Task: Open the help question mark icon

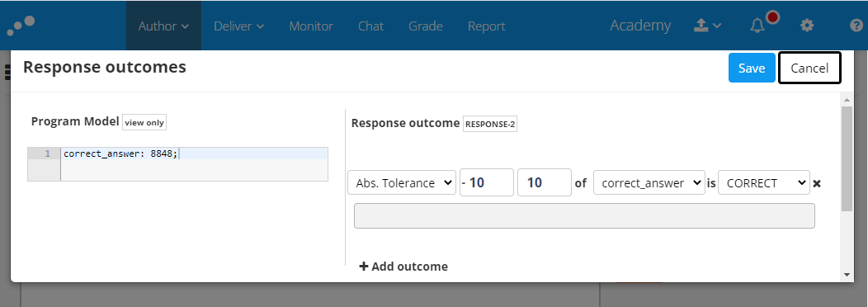Action: pos(856,26)
